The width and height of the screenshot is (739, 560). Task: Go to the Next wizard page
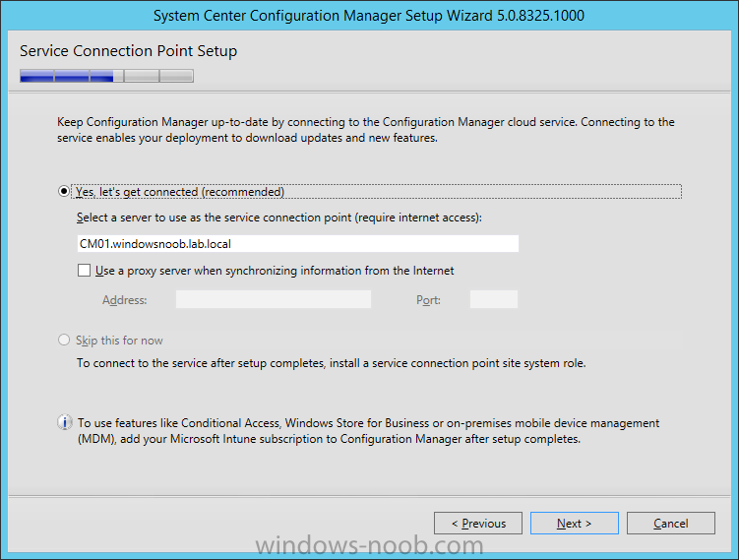(x=574, y=524)
